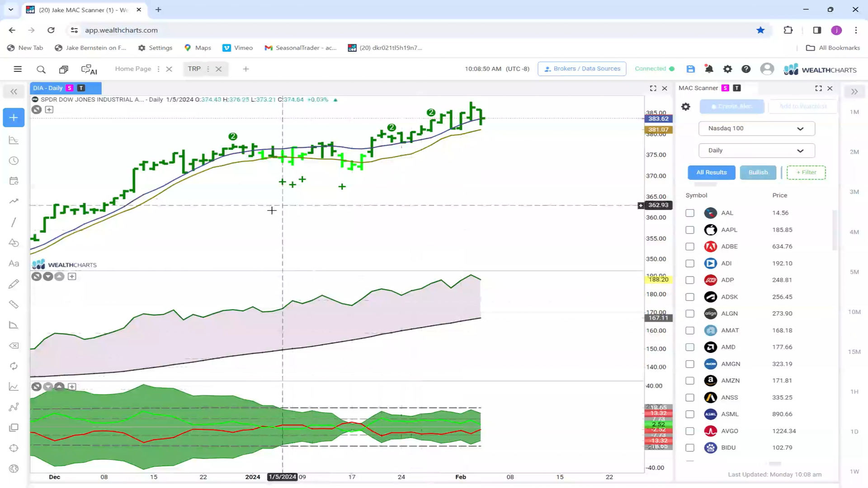Tick the ADBE checkbox
Image resolution: width=868 pixels, height=488 pixels.
coord(690,247)
